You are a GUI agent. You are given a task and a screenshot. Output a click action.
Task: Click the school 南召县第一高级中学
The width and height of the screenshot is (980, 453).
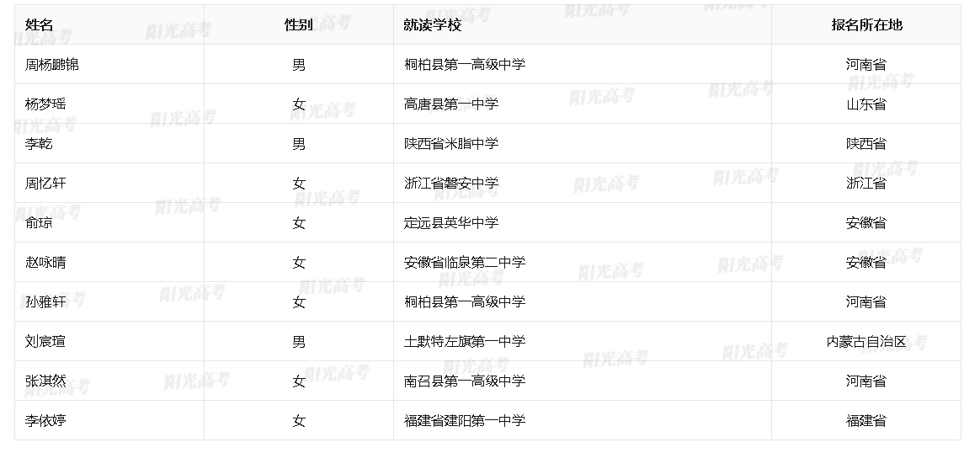tap(465, 381)
